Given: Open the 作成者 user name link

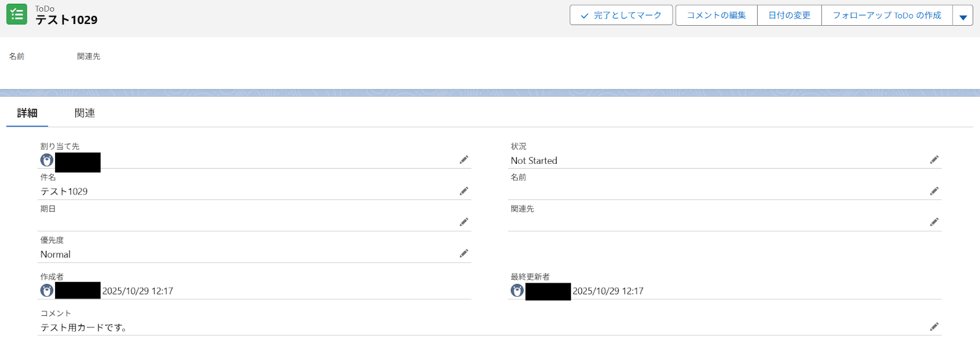Looking at the screenshot, I should pyautogui.click(x=78, y=291).
